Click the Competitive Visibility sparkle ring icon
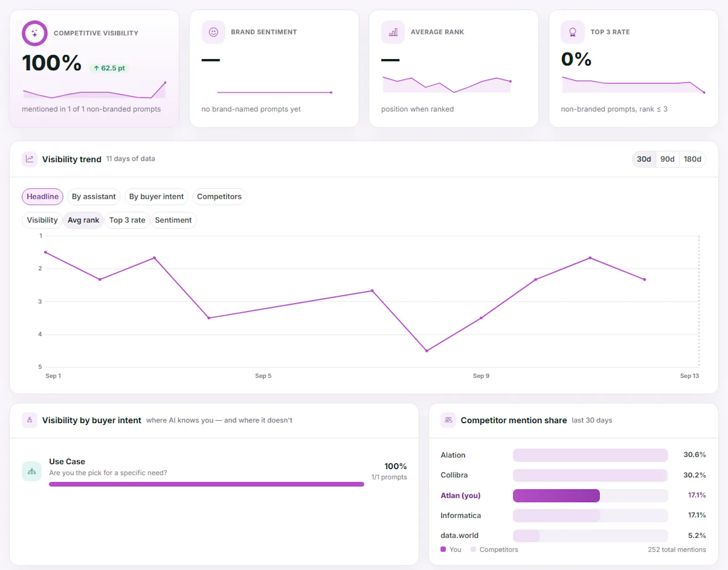The width and height of the screenshot is (728, 570). 35,33
